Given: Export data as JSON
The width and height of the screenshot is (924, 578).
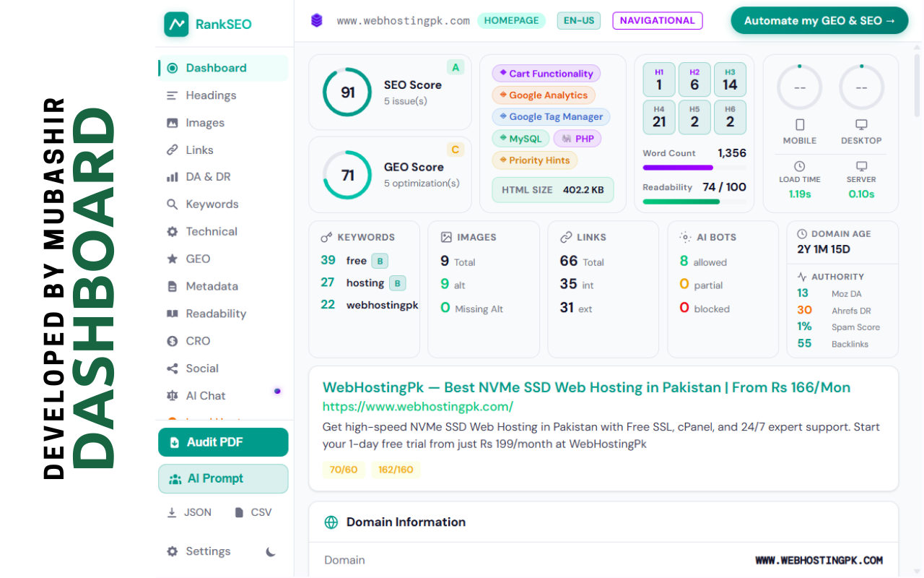Looking at the screenshot, I should [x=189, y=512].
